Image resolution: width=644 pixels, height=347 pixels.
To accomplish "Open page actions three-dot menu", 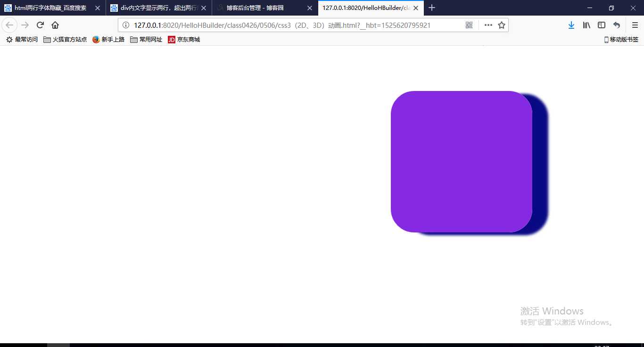I will tap(488, 25).
